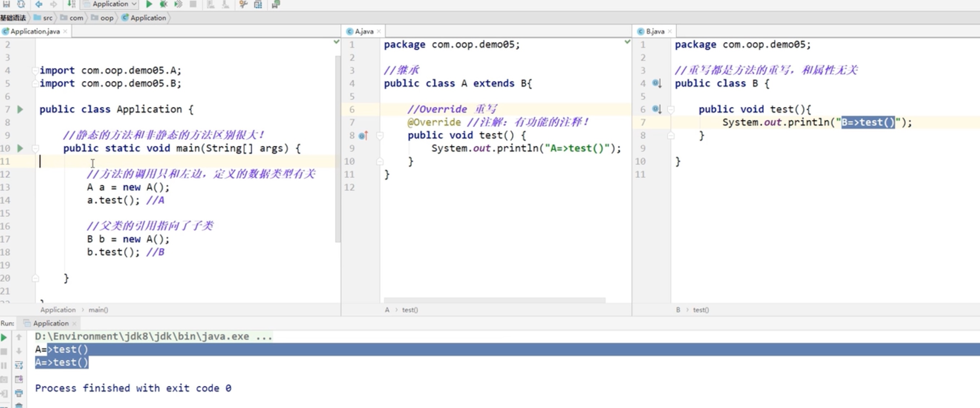Run with Coverage icon in toolbar
This screenshot has height=408, width=980.
pyautogui.click(x=178, y=4)
